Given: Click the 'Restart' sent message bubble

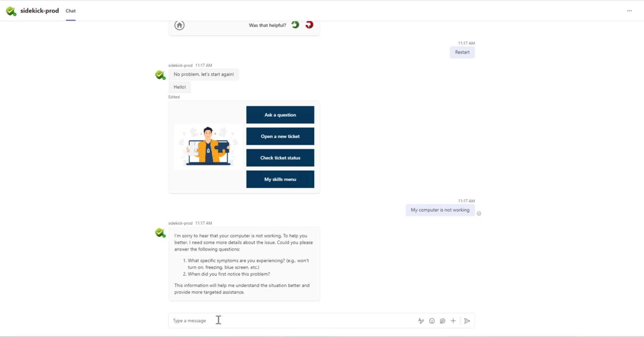Looking at the screenshot, I should pos(462,52).
